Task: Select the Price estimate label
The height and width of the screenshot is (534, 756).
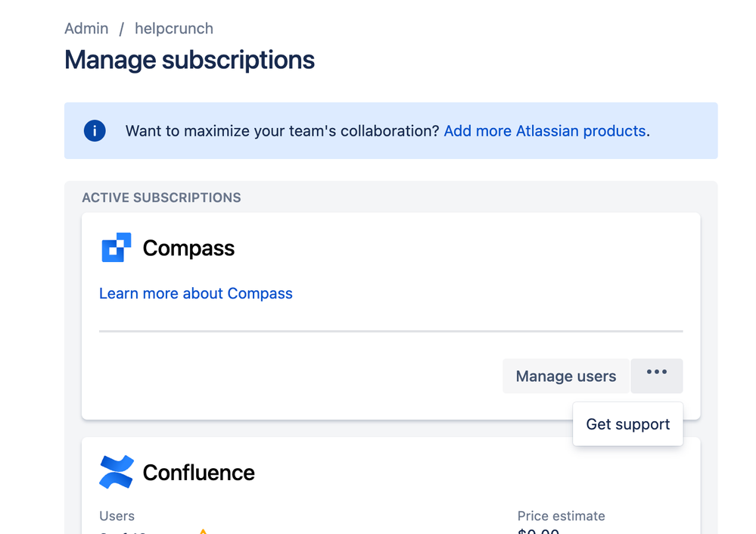Action: click(x=562, y=516)
